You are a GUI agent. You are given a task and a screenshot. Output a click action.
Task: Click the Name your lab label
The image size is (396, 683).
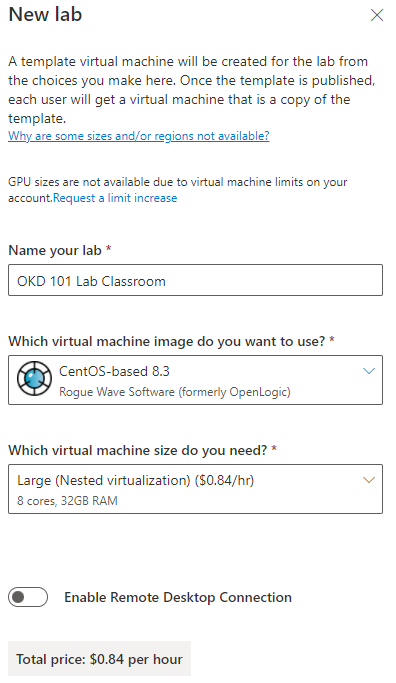click(x=60, y=250)
